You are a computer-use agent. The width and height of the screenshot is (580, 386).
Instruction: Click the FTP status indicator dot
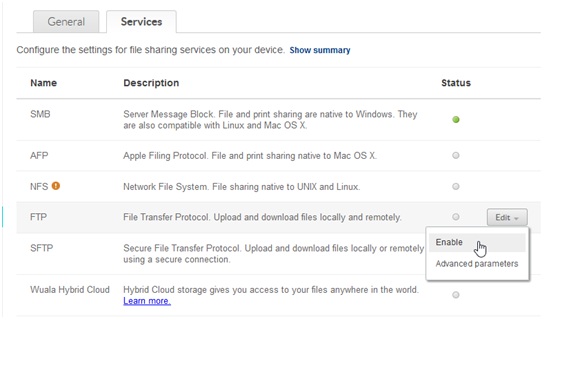pyautogui.click(x=456, y=217)
